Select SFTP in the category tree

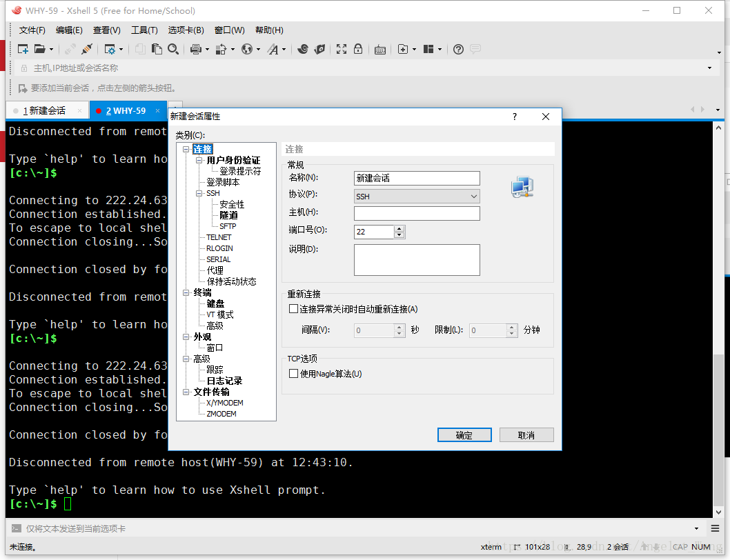pos(228,226)
